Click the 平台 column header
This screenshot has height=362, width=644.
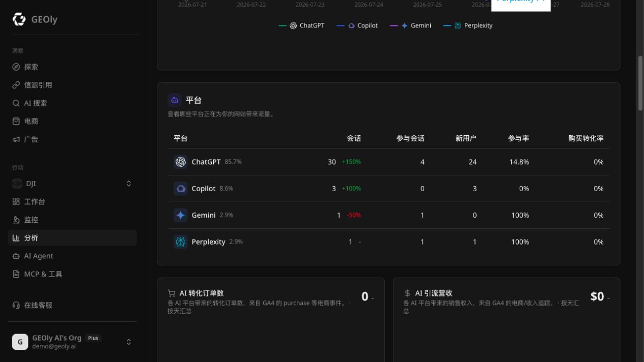180,138
